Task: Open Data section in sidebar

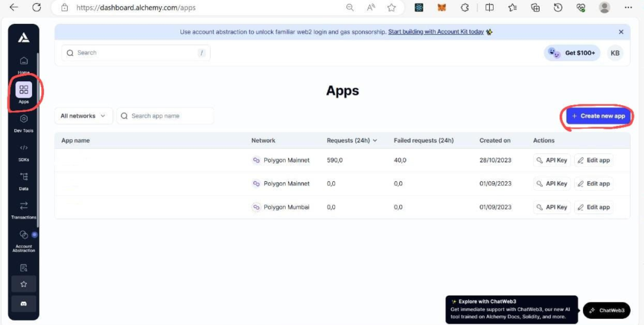Action: pyautogui.click(x=24, y=181)
